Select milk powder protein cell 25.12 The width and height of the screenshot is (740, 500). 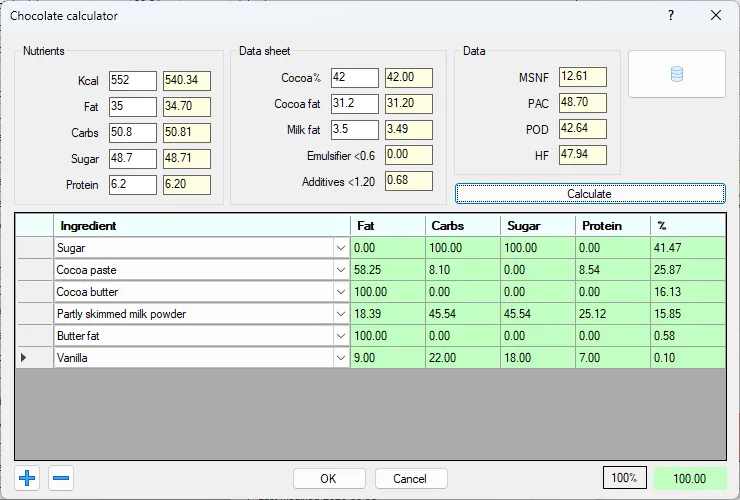[x=613, y=314]
